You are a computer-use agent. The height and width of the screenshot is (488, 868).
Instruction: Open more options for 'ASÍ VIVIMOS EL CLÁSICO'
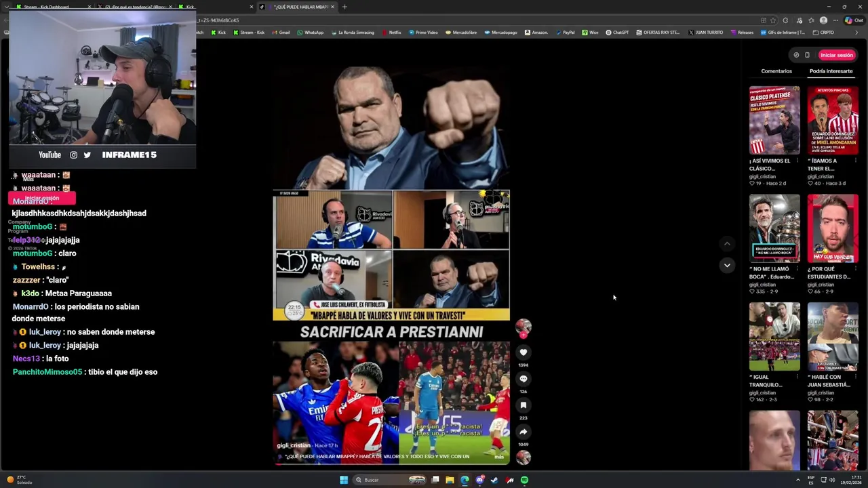(797, 161)
